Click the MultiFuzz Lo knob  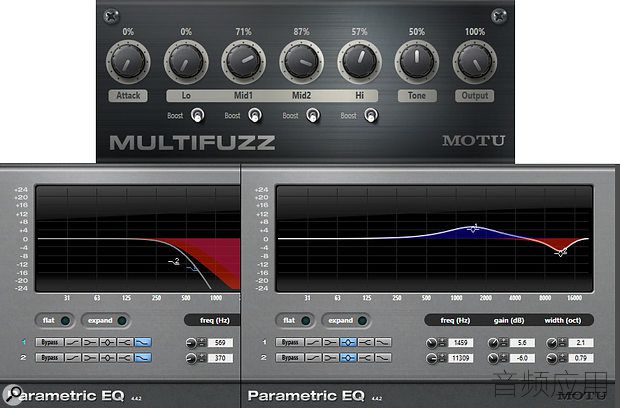186,62
